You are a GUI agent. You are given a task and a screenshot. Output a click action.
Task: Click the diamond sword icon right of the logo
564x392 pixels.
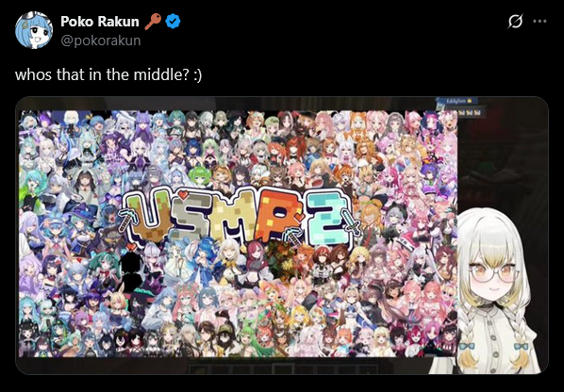point(351,222)
